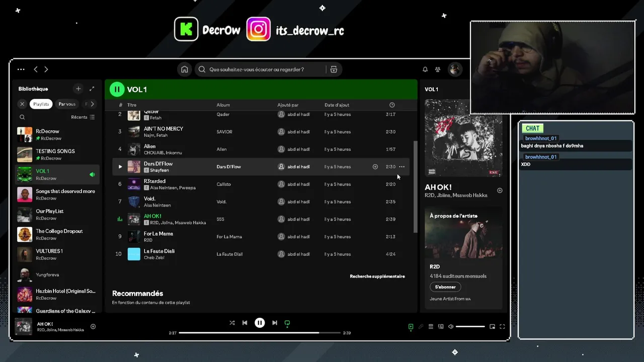Screen dimensions: 644x362
Task: Open the Récents sort dropdown
Action: point(83,117)
